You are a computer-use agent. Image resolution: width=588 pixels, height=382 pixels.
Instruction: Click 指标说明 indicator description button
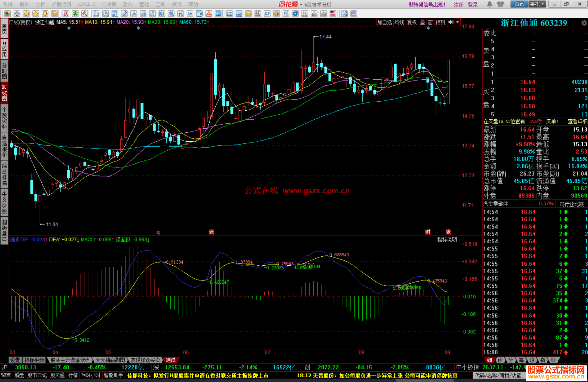click(447, 240)
